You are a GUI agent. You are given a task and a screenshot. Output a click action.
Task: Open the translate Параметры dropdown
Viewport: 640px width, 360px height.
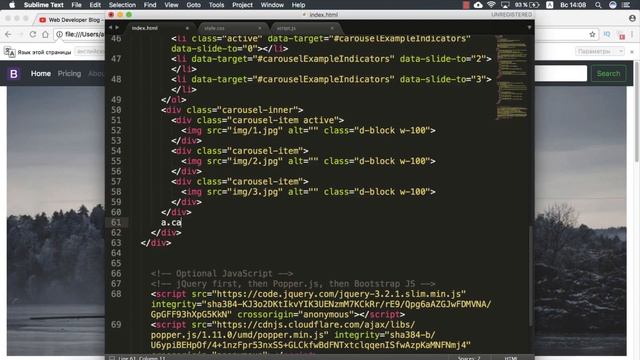[x=600, y=51]
